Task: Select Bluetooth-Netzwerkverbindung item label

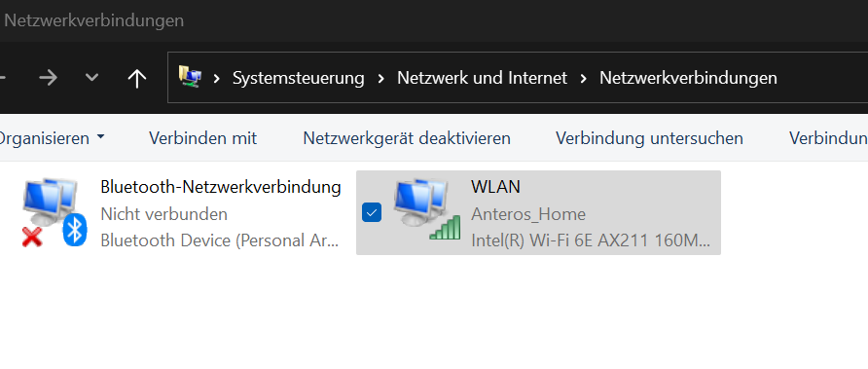Action: click(220, 187)
